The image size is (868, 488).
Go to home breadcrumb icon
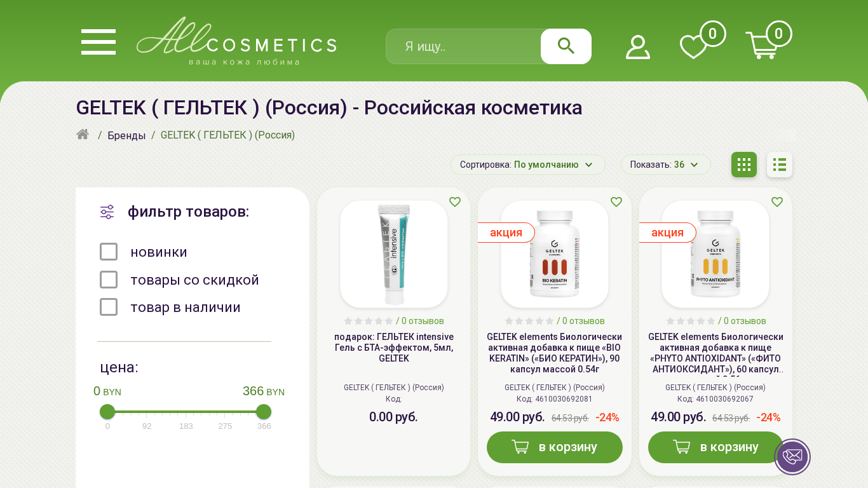click(x=83, y=134)
